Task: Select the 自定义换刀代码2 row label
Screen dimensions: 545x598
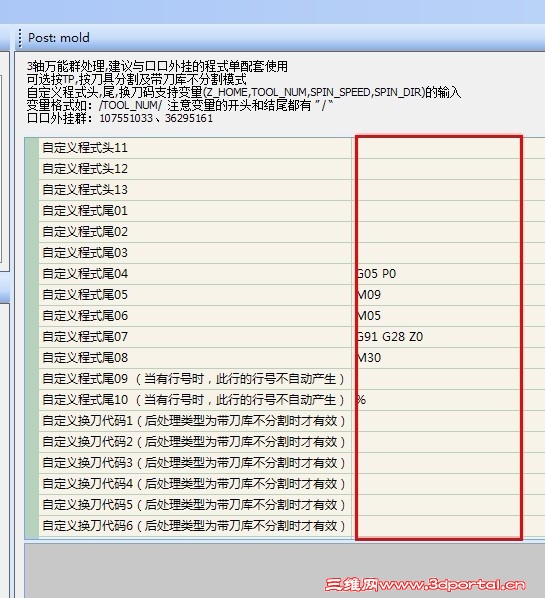Action: pyautogui.click(x=195, y=442)
